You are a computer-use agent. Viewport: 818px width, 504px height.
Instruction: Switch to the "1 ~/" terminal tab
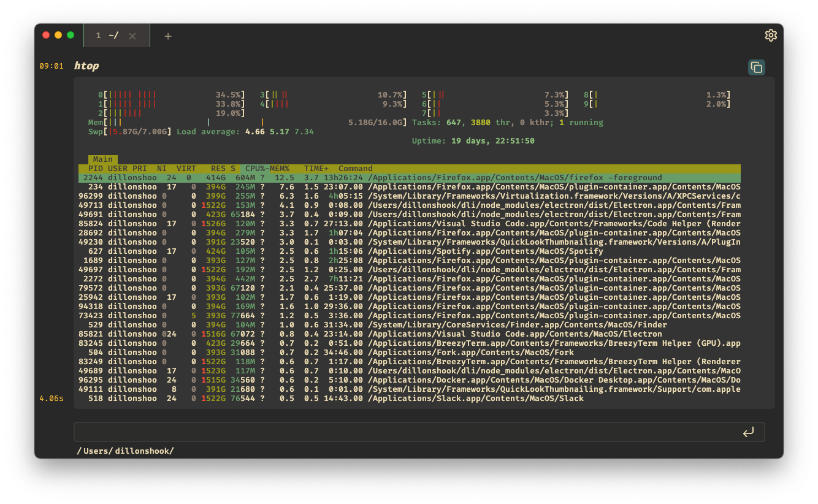tap(107, 35)
